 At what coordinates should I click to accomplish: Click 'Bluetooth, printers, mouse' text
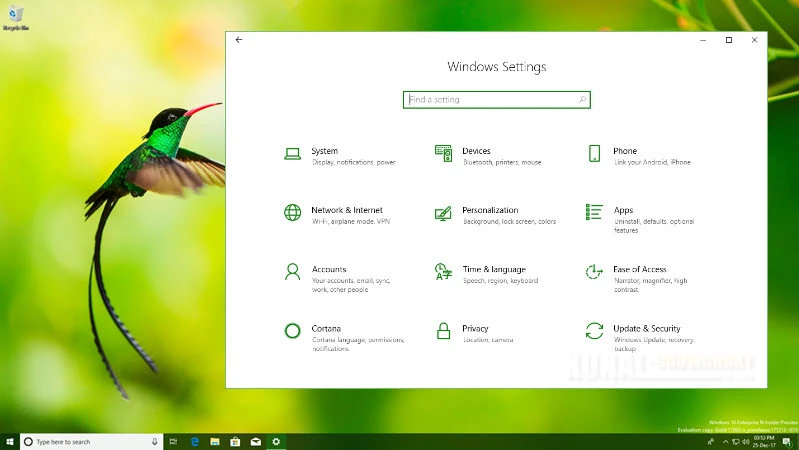(x=502, y=162)
